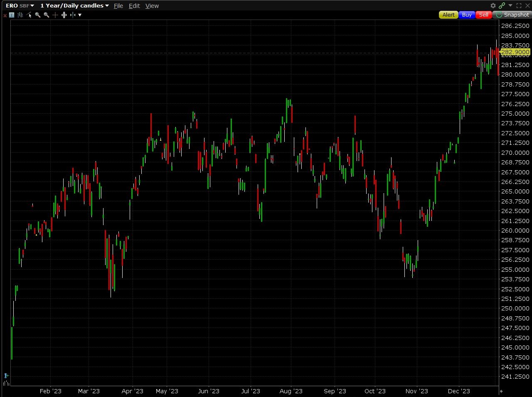Click the 241.2500 price axis label
Viewport: 532px width, 397px height.
[515, 377]
